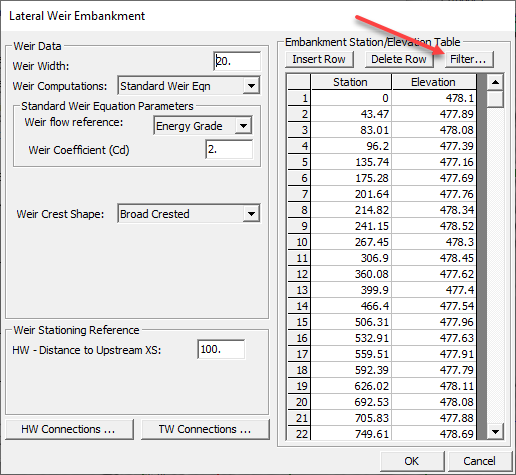Select row header 5 in the table
The image size is (516, 475).
pos(299,162)
